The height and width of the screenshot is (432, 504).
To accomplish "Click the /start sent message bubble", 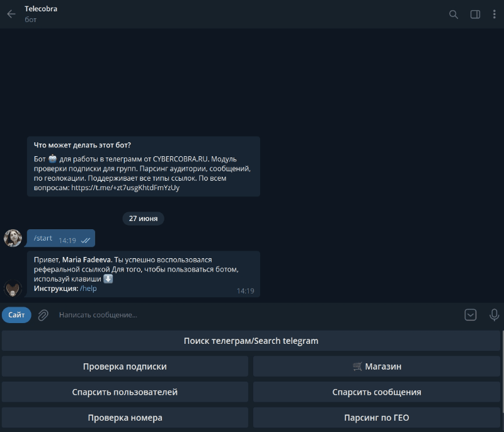I will 61,238.
